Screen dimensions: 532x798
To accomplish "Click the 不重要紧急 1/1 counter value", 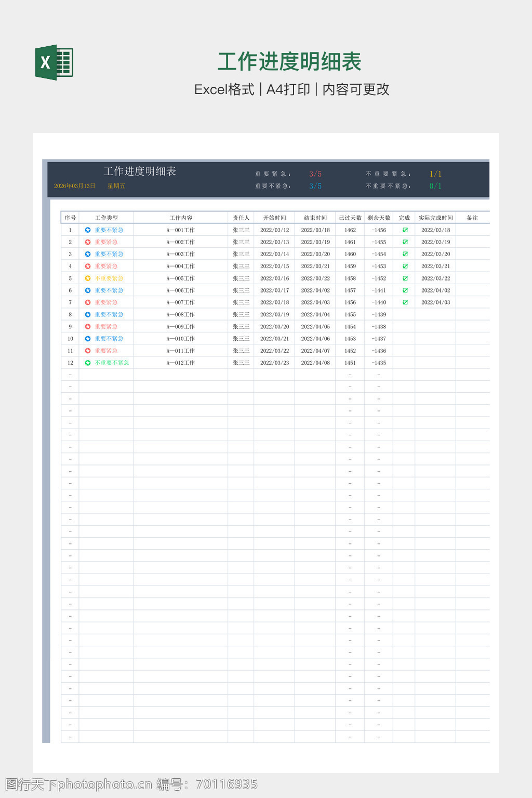I will pos(435,174).
